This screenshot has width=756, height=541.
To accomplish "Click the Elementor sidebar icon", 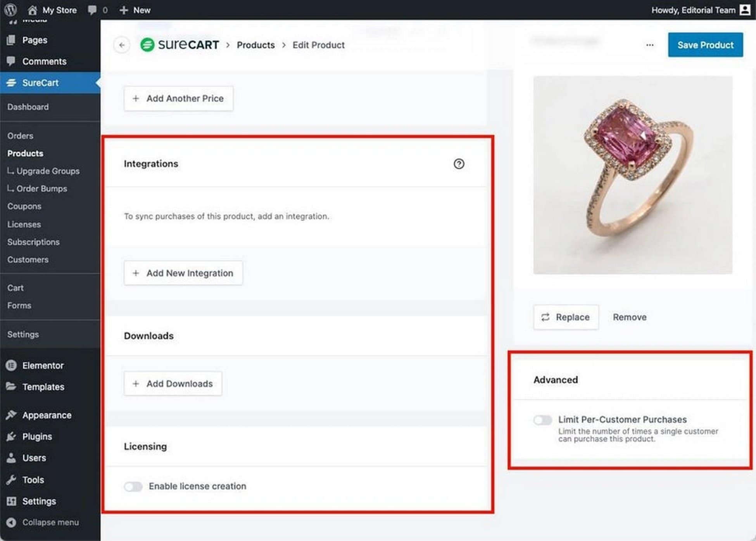I will pyautogui.click(x=11, y=365).
